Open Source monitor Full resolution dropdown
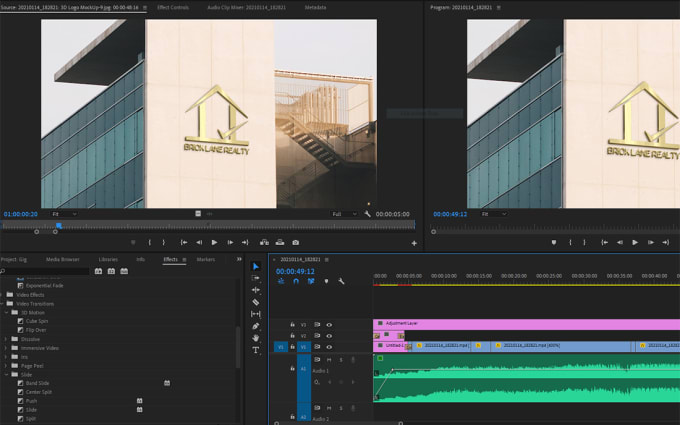This screenshot has height=425, width=680. click(x=344, y=214)
